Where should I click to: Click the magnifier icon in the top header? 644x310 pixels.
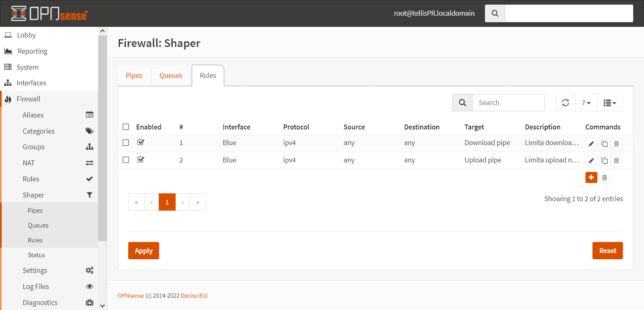coord(495,13)
